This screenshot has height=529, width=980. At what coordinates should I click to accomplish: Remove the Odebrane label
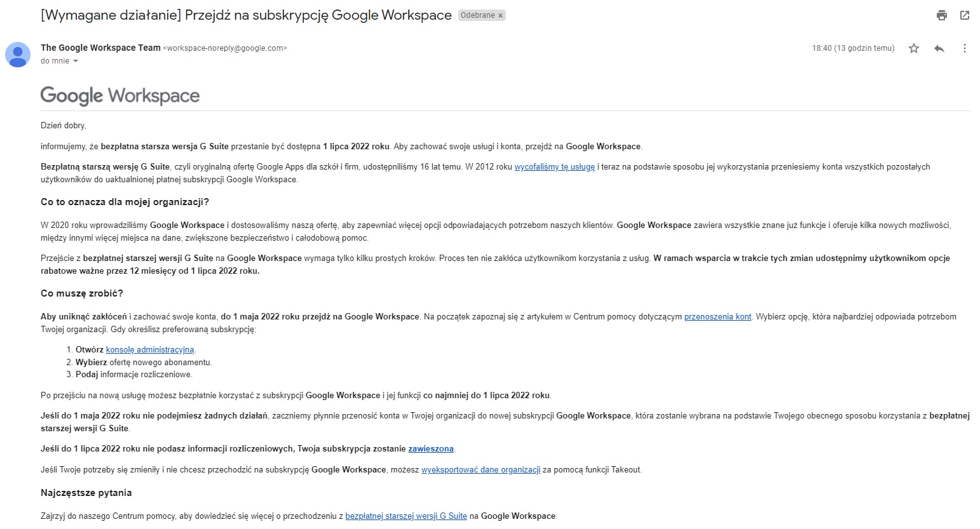tap(501, 15)
